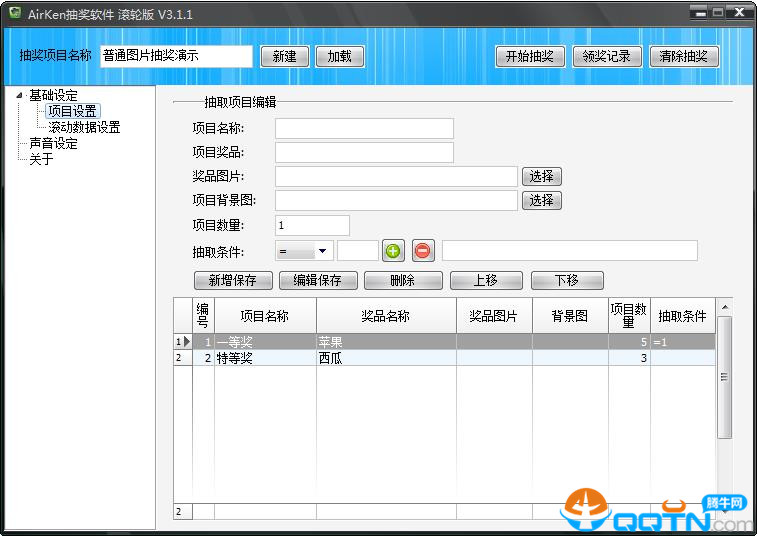Click the 加载 button
Screen dimensions: 757x536
(x=340, y=56)
